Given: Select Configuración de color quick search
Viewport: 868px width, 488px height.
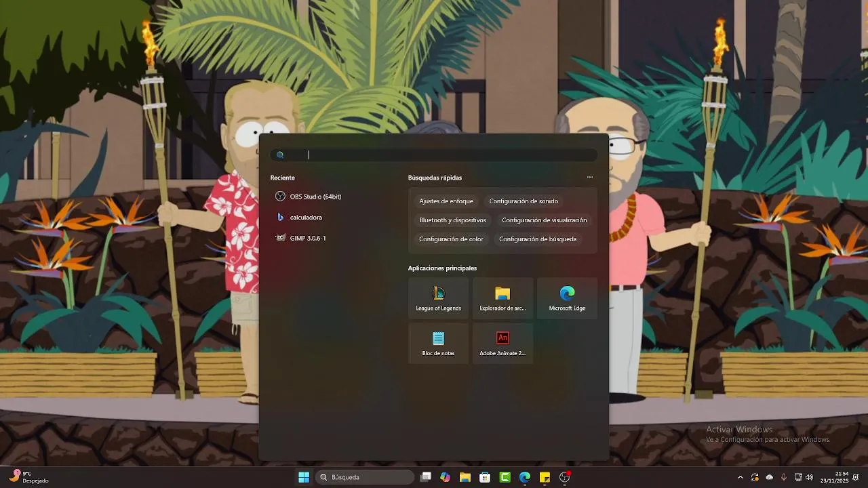Looking at the screenshot, I should (x=451, y=239).
